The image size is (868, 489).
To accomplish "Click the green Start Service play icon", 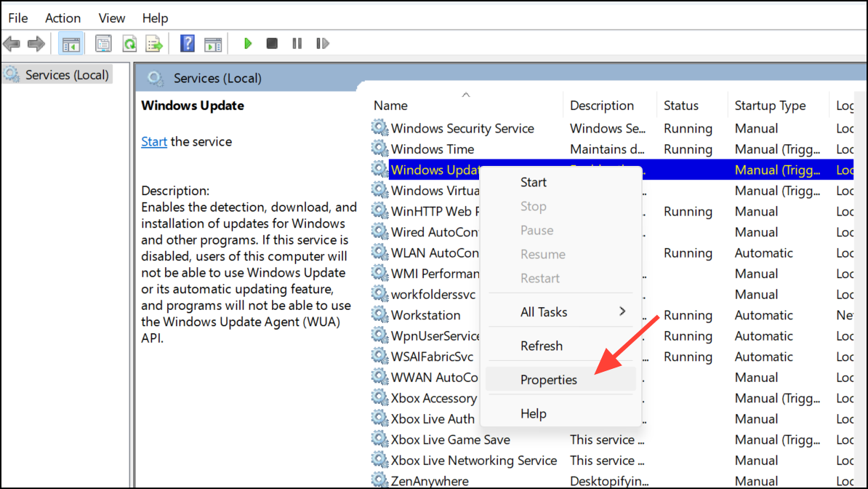I will [247, 43].
